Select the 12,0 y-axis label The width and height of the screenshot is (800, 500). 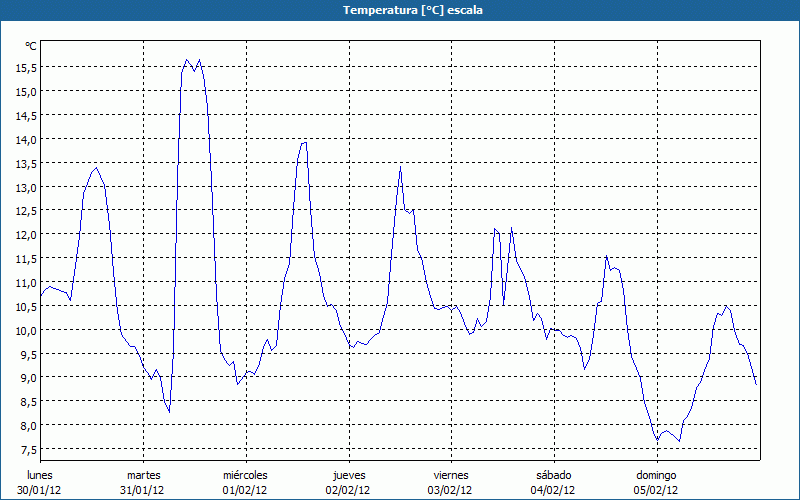point(25,234)
